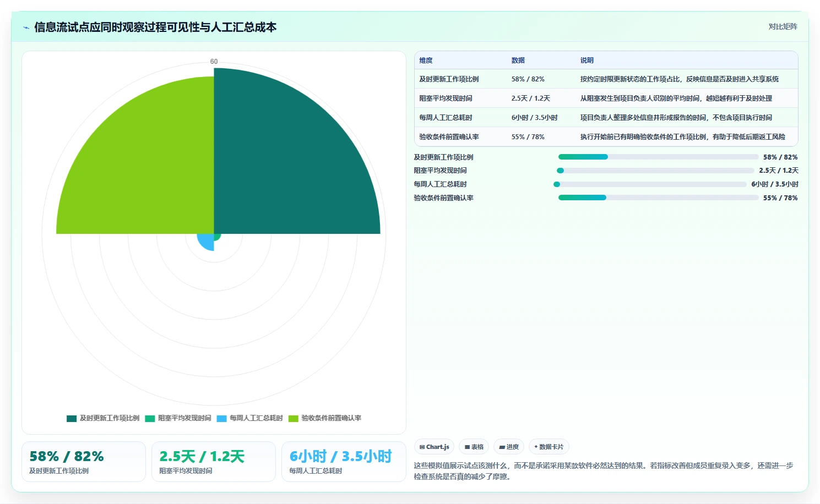Click the description starting 执行开始前已有明确验收
The height and width of the screenshot is (504, 820).
pyautogui.click(x=682, y=137)
